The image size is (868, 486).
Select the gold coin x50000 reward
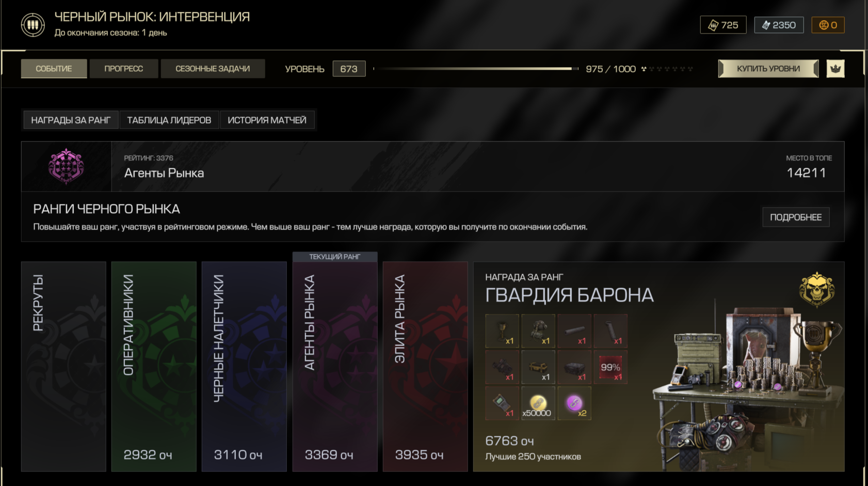coord(538,403)
